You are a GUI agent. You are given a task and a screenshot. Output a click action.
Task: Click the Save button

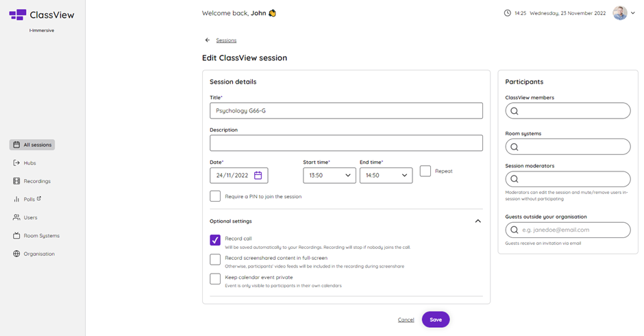pos(436,320)
